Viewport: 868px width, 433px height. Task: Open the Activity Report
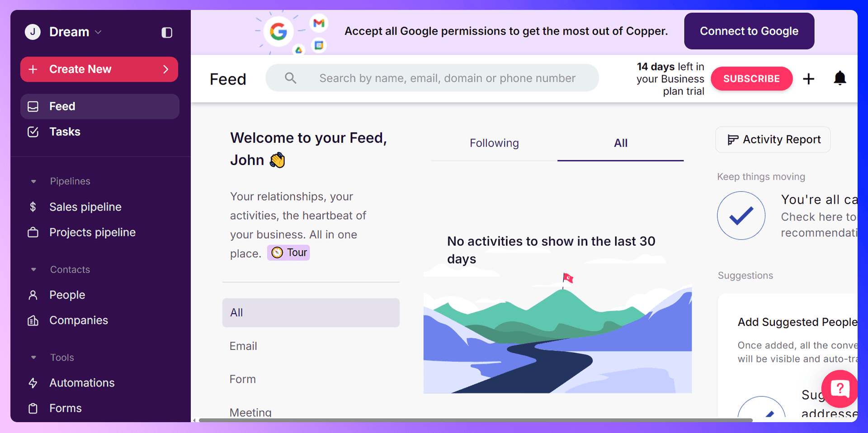(x=773, y=140)
